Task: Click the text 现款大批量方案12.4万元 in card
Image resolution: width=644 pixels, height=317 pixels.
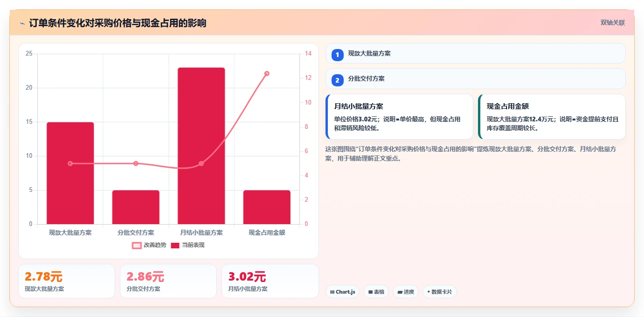Action: pos(520,119)
